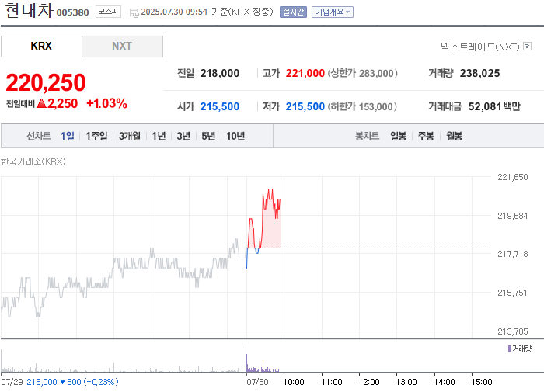Open the 기업개요 dropdown

pos(333,12)
